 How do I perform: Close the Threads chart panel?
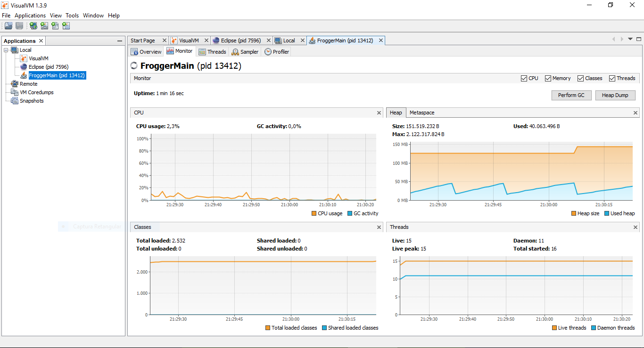click(x=636, y=227)
